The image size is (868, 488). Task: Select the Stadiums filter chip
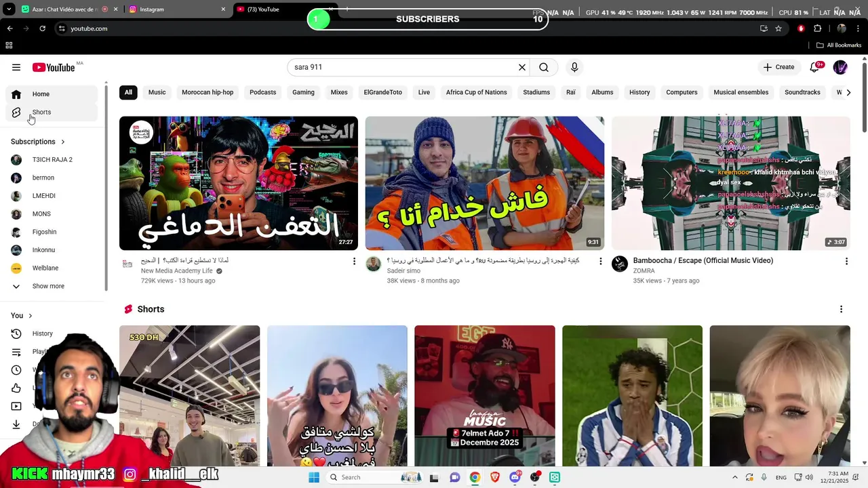pos(536,92)
